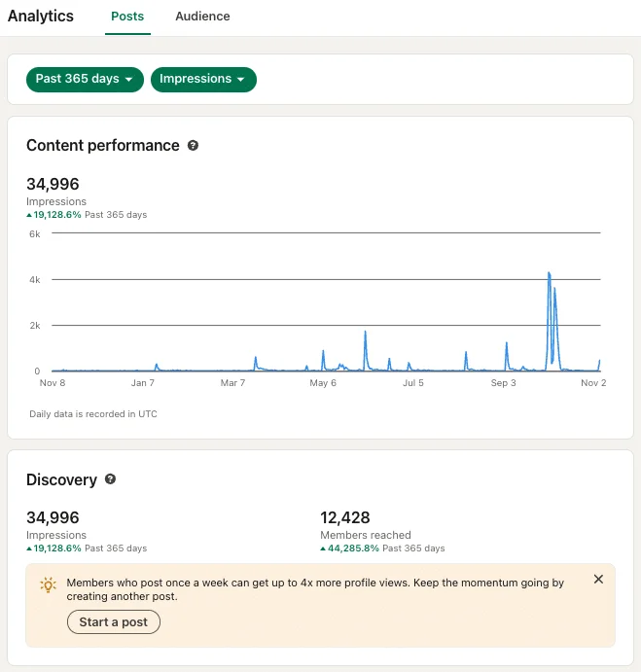The width and height of the screenshot is (641, 672).
Task: Click the Nov 8 date label
Action: click(x=53, y=383)
